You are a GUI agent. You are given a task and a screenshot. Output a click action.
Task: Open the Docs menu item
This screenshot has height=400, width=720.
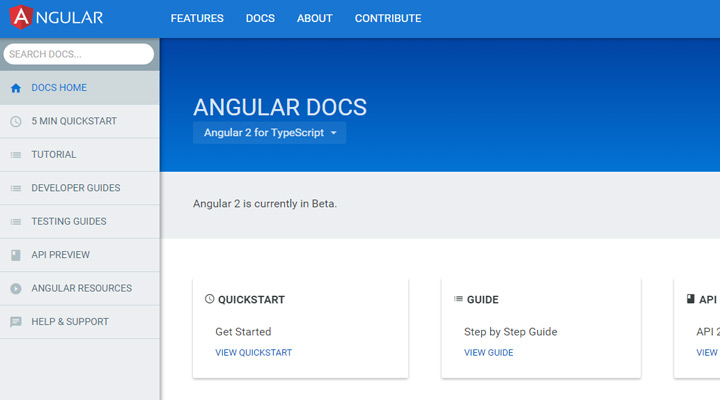260,18
